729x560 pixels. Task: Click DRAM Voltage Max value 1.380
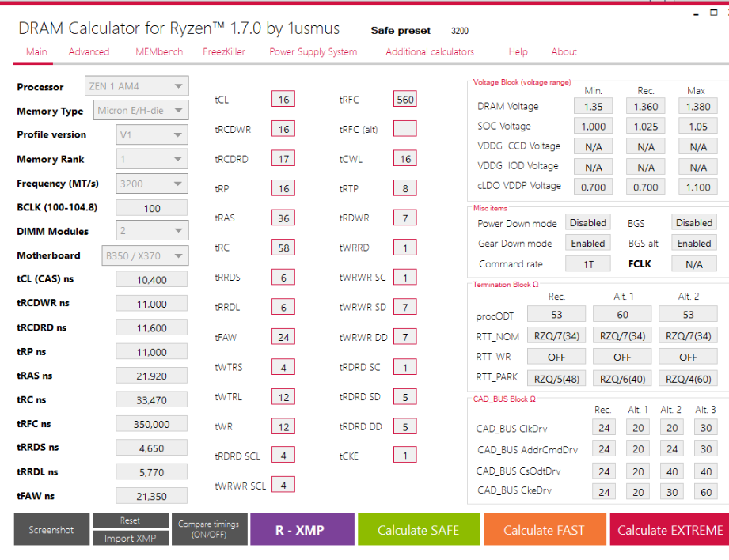click(698, 107)
